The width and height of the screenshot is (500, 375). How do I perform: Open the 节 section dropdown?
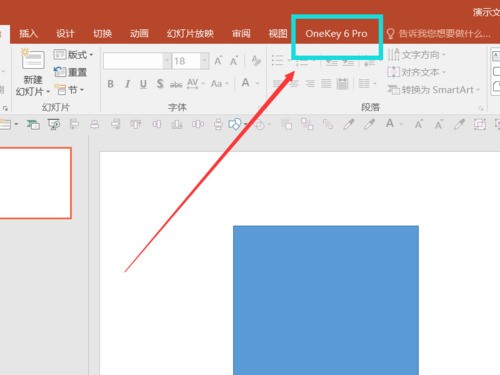[69, 90]
